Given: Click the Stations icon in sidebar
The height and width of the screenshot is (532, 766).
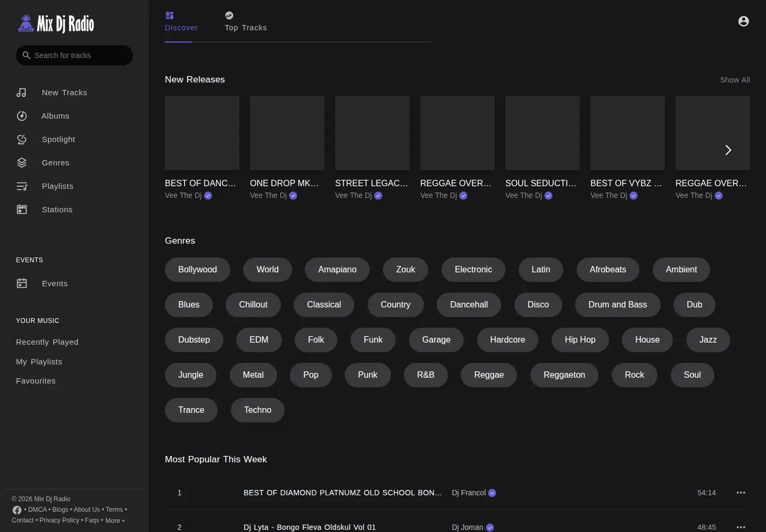Looking at the screenshot, I should point(22,210).
